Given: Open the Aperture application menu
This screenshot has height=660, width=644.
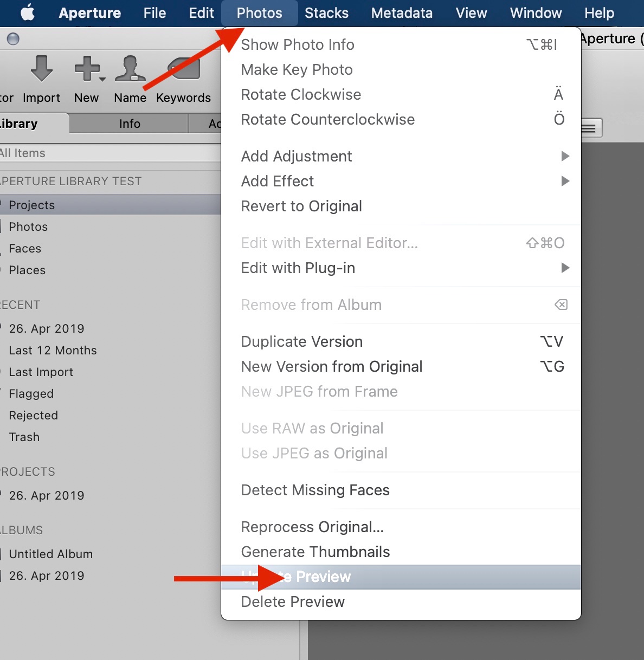Looking at the screenshot, I should click(90, 13).
